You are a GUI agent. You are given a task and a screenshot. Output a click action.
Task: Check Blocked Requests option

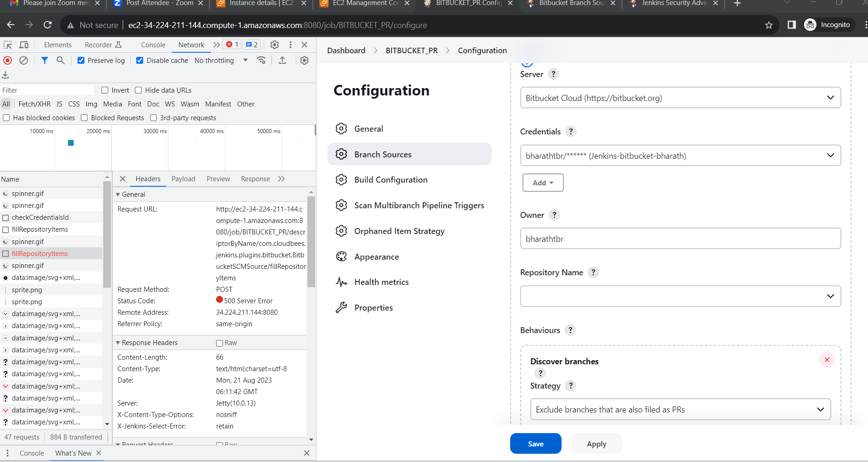(84, 117)
